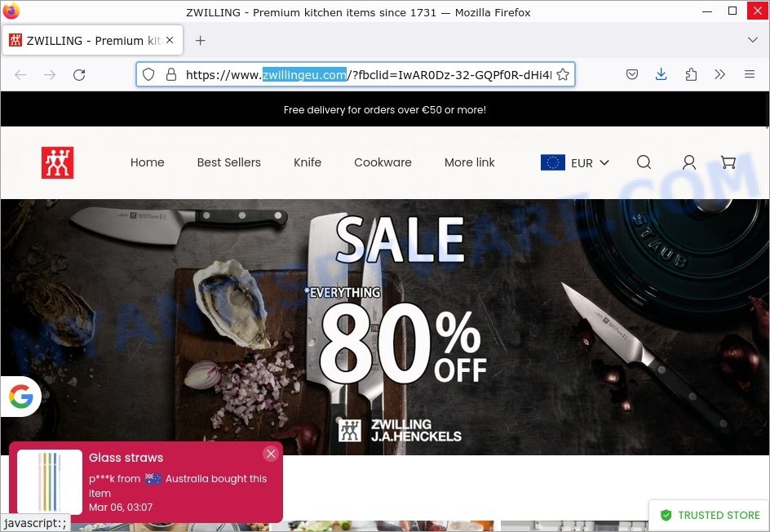Select the ZWILLING Premium kitchen tab

tap(92, 40)
